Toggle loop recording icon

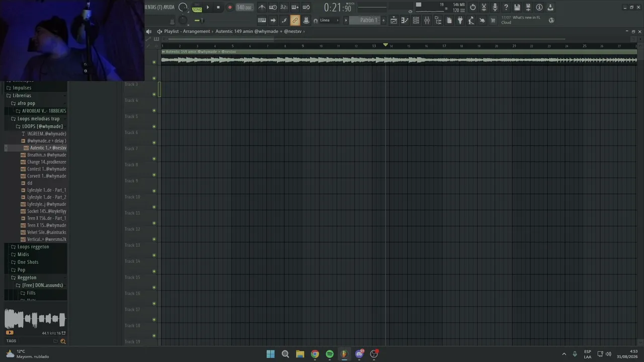[306, 7]
